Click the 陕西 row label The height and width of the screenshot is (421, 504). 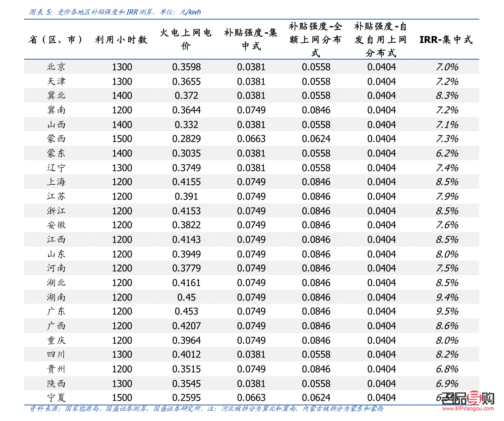point(56,383)
